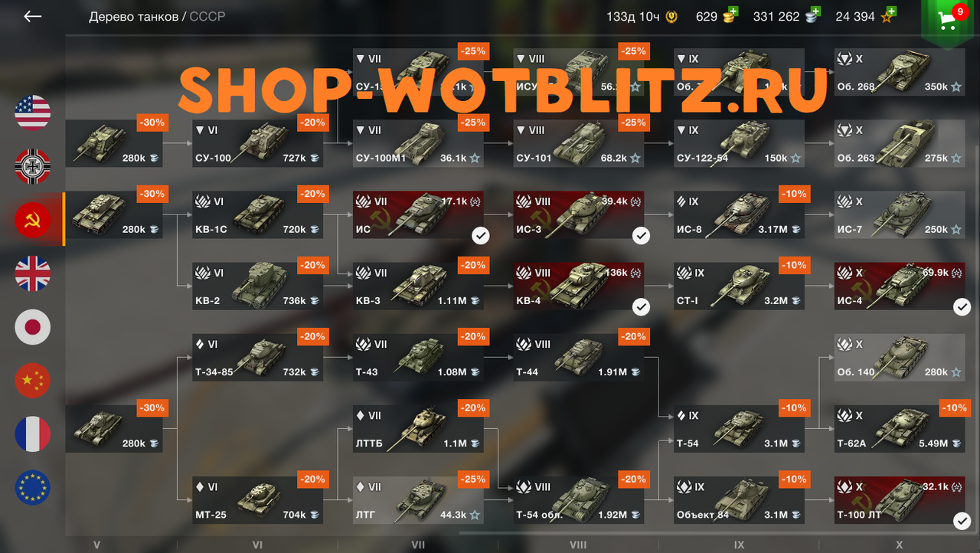Click the checkmark on КВ-4 tank
980x553 pixels.
pos(641,307)
